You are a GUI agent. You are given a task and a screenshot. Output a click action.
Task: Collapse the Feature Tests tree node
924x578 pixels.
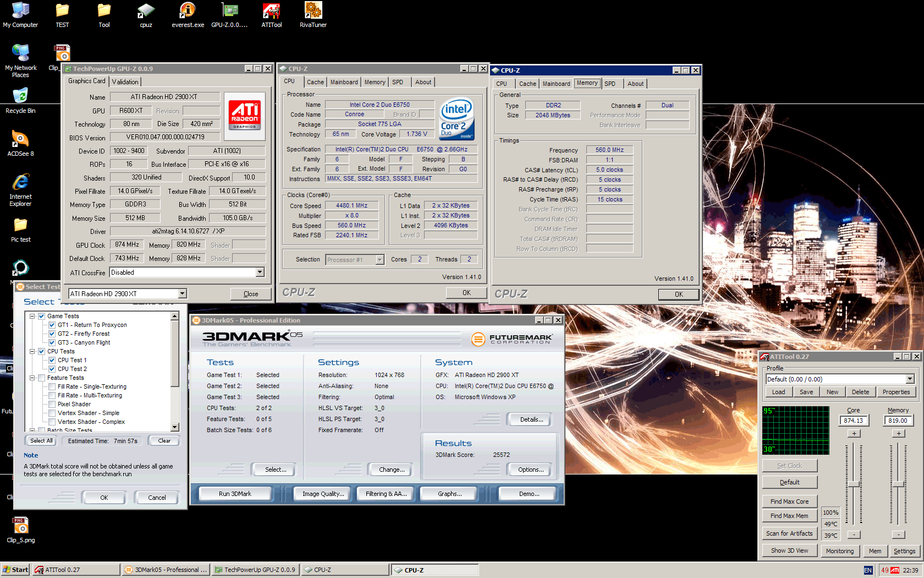click(x=32, y=378)
